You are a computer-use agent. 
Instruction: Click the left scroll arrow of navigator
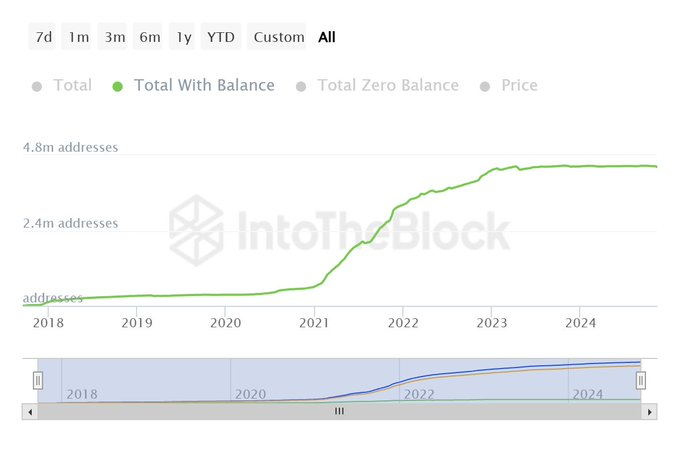click(28, 411)
